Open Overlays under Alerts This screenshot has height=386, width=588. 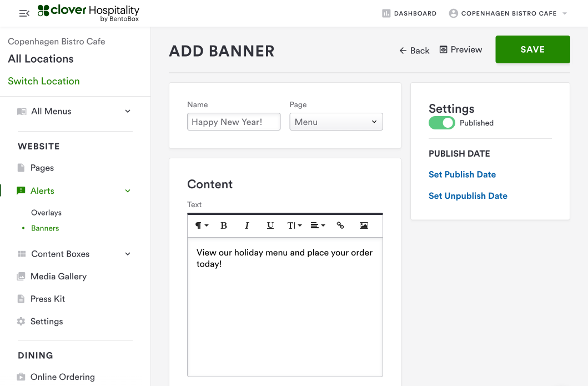(x=47, y=213)
